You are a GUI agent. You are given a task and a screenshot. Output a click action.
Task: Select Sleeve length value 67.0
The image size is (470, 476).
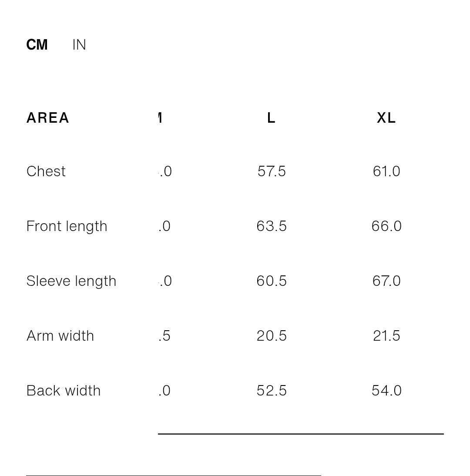pyautogui.click(x=386, y=281)
